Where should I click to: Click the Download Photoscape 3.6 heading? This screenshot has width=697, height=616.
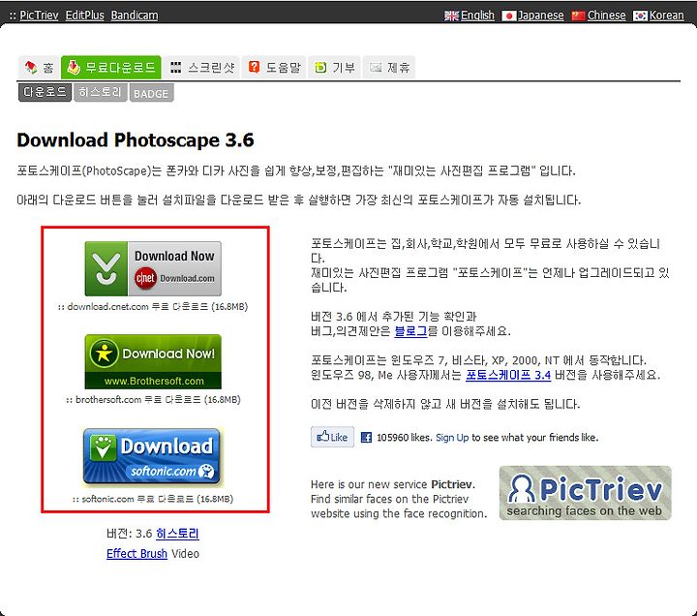pyautogui.click(x=136, y=140)
